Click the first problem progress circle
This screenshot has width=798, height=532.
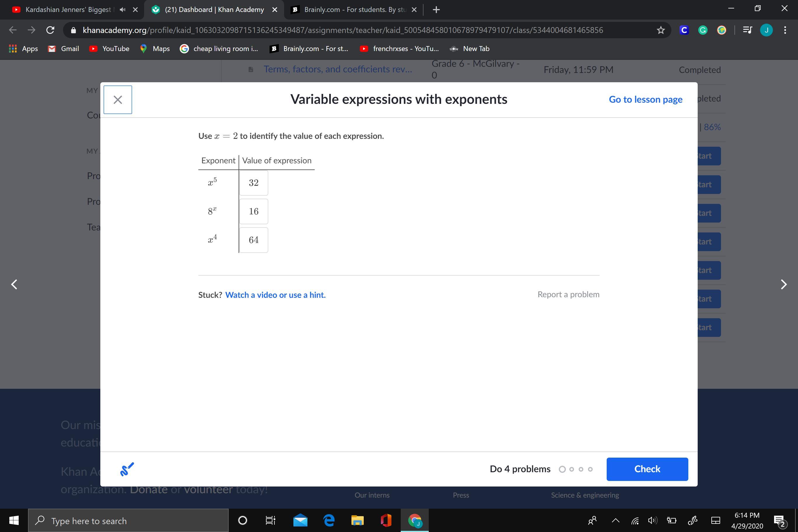pos(562,469)
